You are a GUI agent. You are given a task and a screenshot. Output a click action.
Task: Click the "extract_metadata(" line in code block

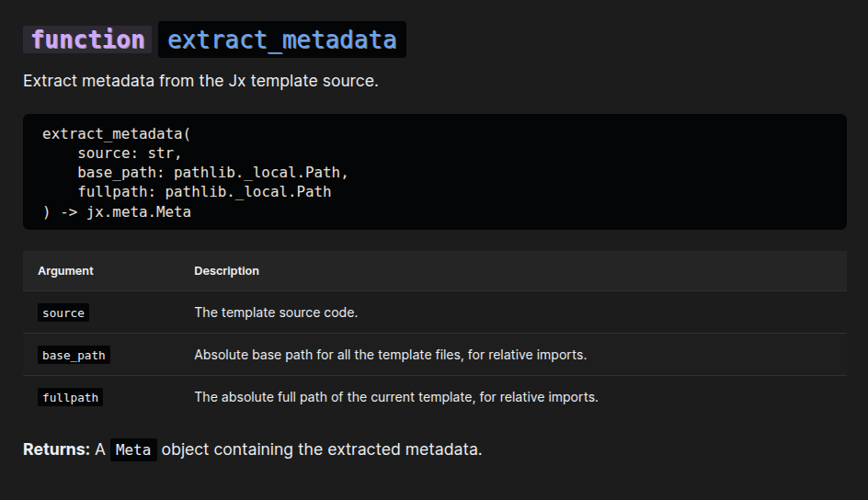[x=116, y=133]
